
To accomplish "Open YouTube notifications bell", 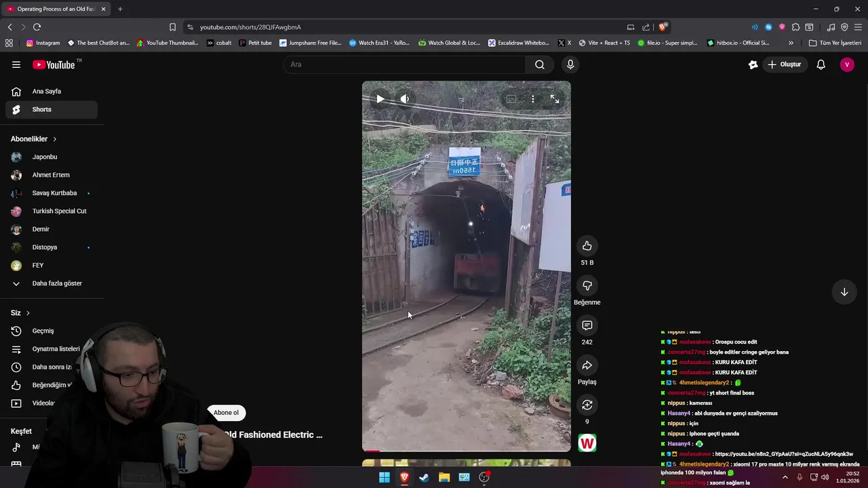I will coord(821,64).
